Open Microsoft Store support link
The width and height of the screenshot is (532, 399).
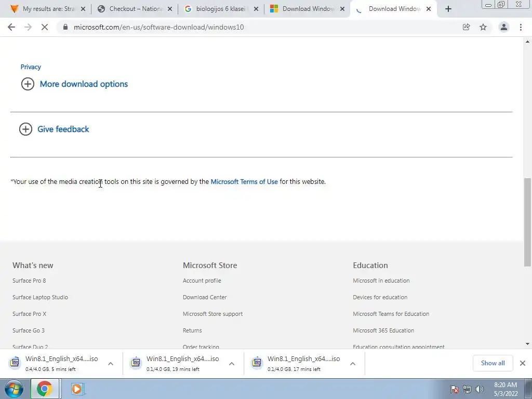tap(212, 314)
